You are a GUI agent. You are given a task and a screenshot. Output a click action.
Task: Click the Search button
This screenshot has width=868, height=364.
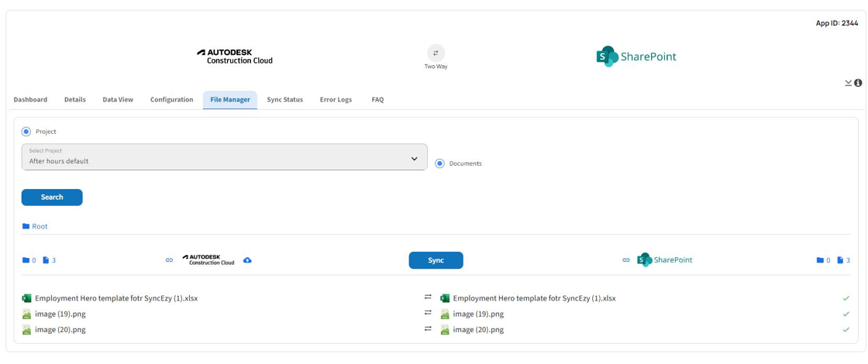point(52,197)
